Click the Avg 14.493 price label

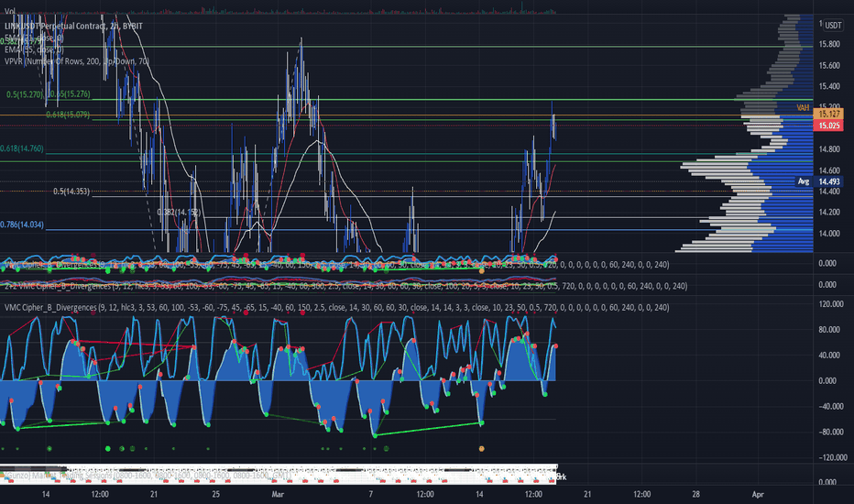[819, 181]
